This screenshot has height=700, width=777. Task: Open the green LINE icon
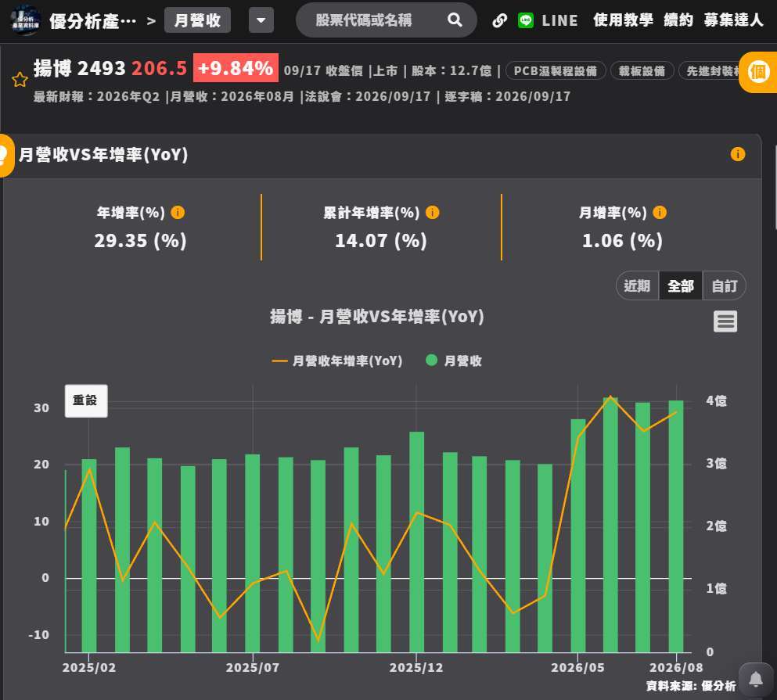pyautogui.click(x=526, y=20)
